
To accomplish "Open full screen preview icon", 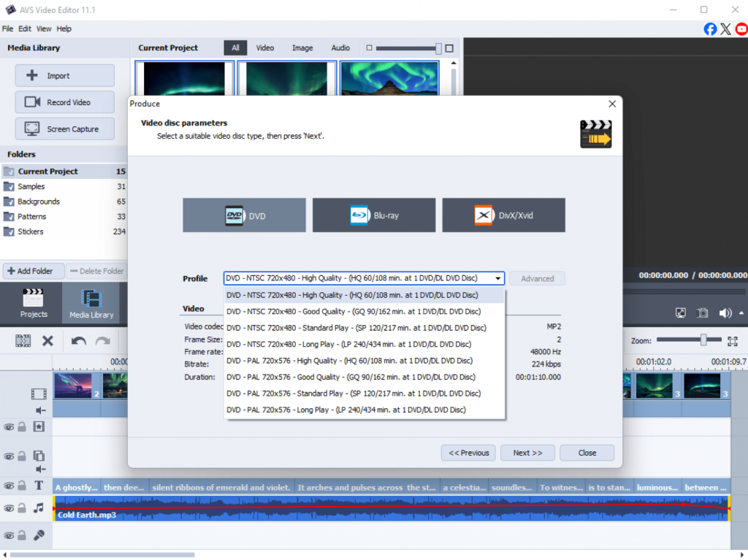I will [681, 313].
